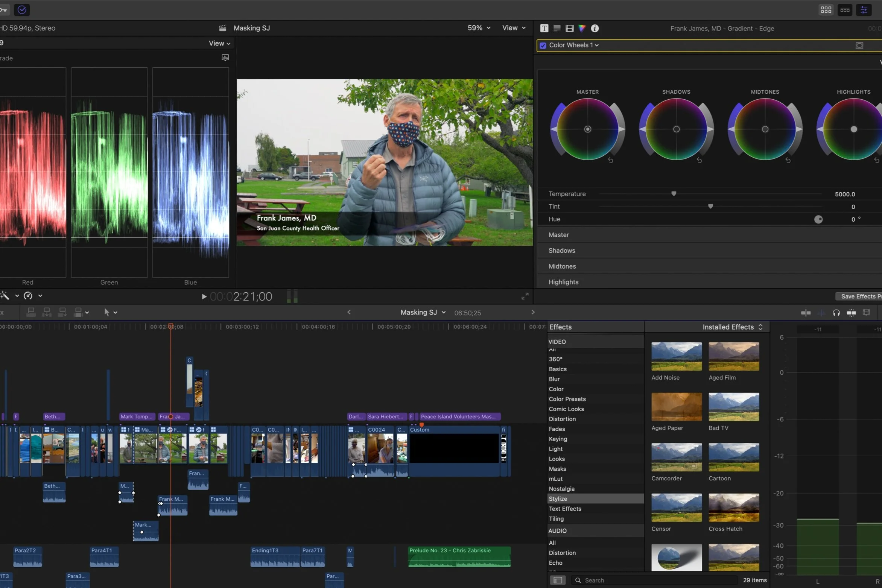
Task: Open the video scopes settings icon
Action: (x=225, y=58)
